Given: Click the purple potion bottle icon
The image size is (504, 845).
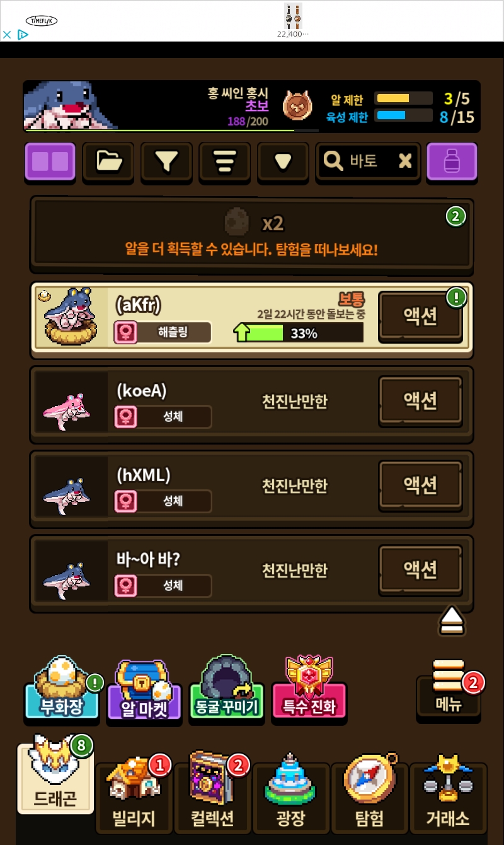Looking at the screenshot, I should pyautogui.click(x=452, y=161).
